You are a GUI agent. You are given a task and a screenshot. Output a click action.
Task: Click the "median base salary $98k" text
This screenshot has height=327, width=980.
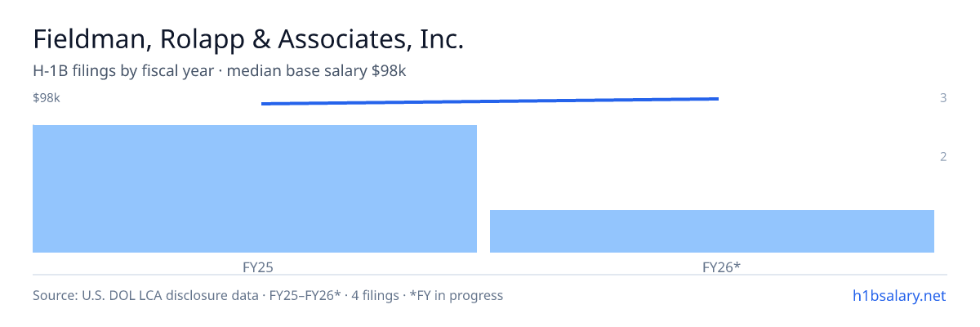point(317,71)
